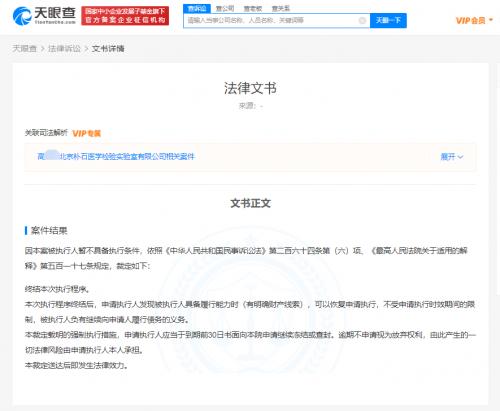Open the VIP会员 dropdown menu
This screenshot has width=500, height=411.
(474, 21)
